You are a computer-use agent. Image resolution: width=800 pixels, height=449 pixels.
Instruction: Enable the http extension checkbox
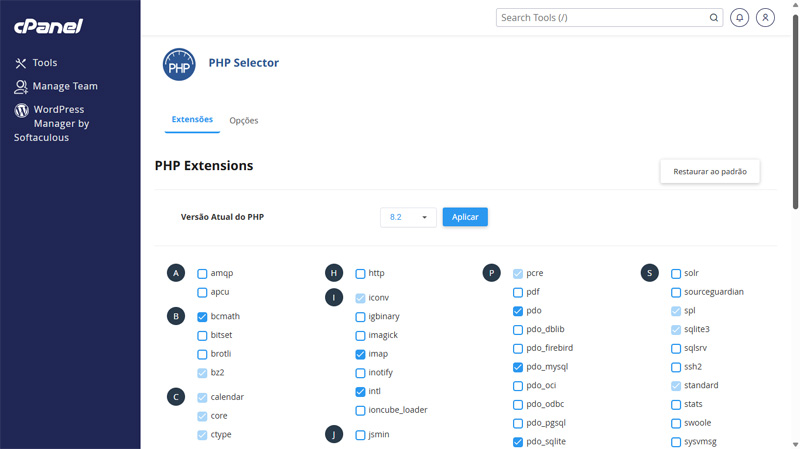pos(360,274)
